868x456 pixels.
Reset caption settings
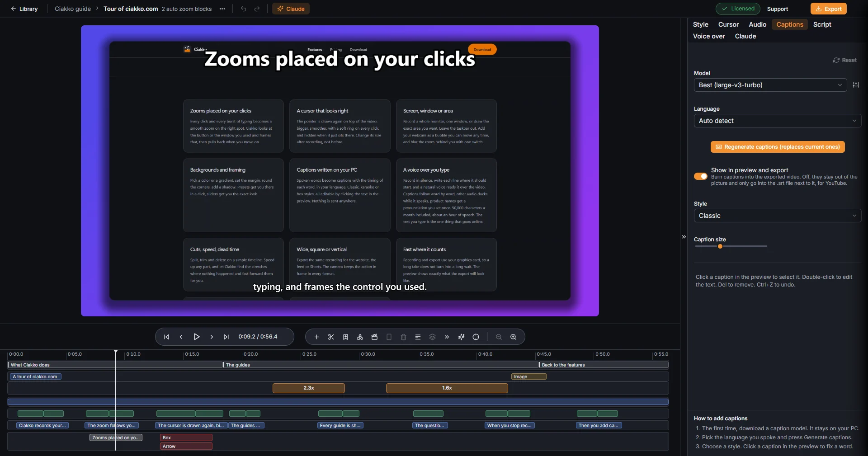point(844,60)
